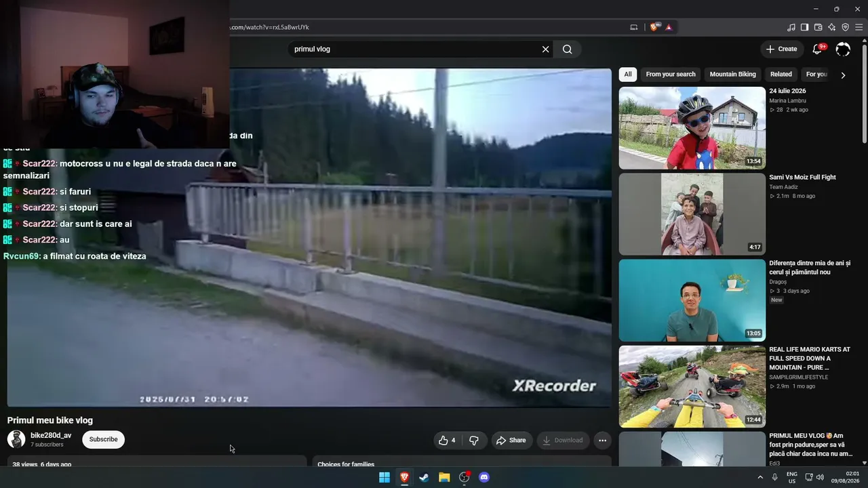Click the 'Marina Lambru' channel name
Screen dimensions: 868x488
click(x=787, y=100)
